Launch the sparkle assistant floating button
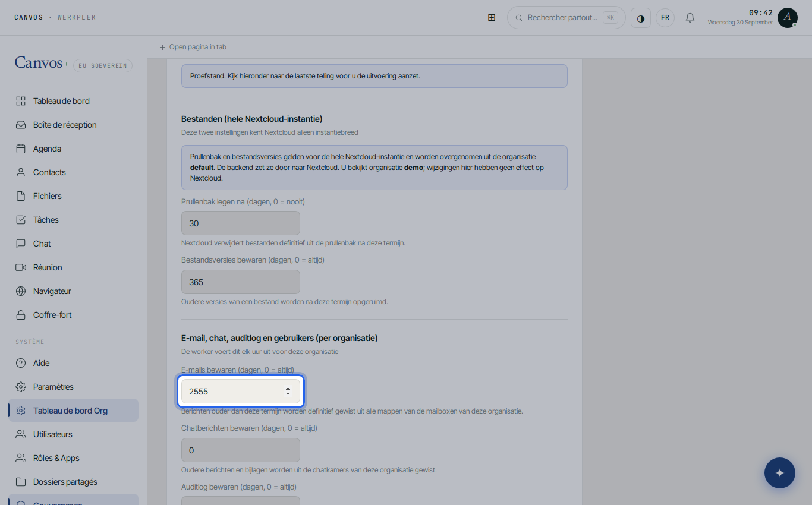The width and height of the screenshot is (812, 505). click(780, 473)
